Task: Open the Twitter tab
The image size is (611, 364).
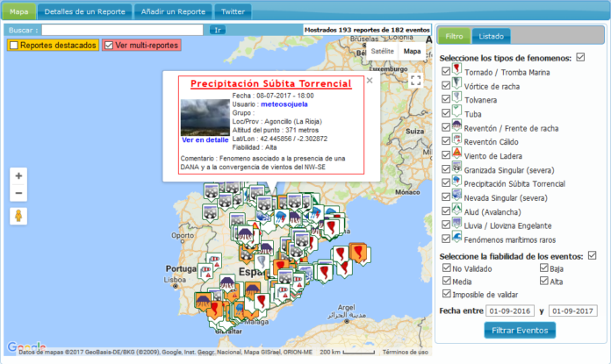Action: (x=233, y=11)
